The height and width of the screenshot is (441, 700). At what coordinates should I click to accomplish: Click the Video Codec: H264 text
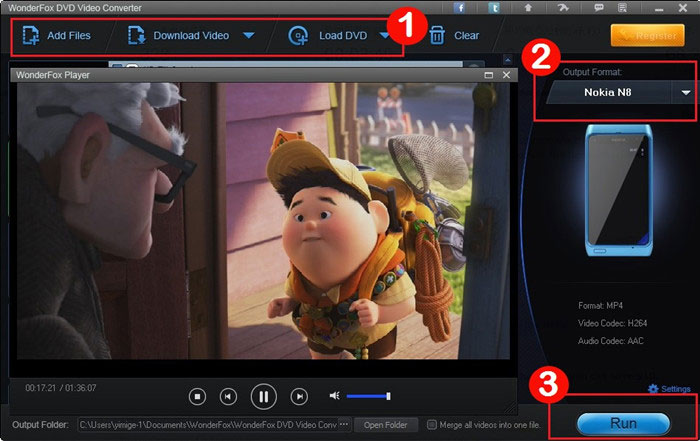click(612, 323)
